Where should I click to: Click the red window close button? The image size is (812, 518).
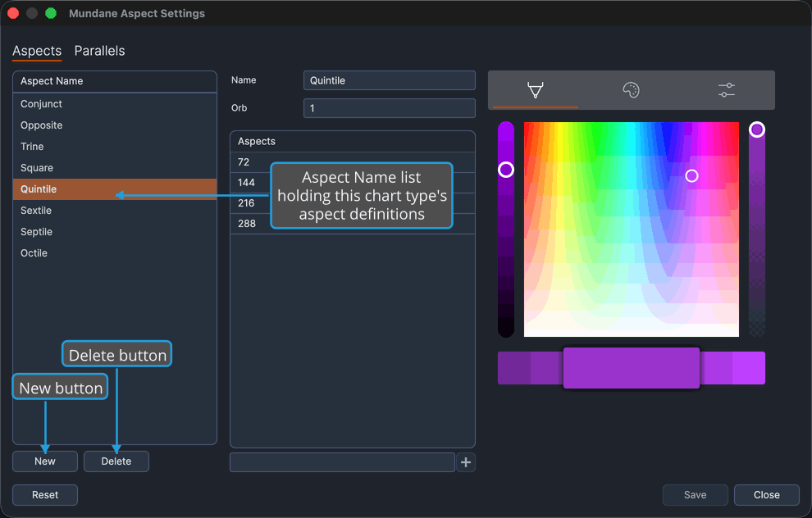coord(13,13)
